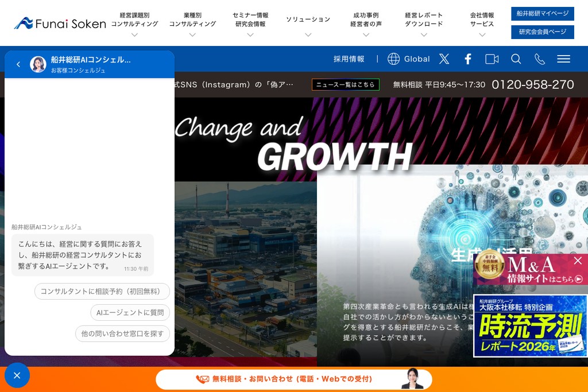Select コンサルタントに相談予約 chat option
588x392 pixels.
(102, 292)
